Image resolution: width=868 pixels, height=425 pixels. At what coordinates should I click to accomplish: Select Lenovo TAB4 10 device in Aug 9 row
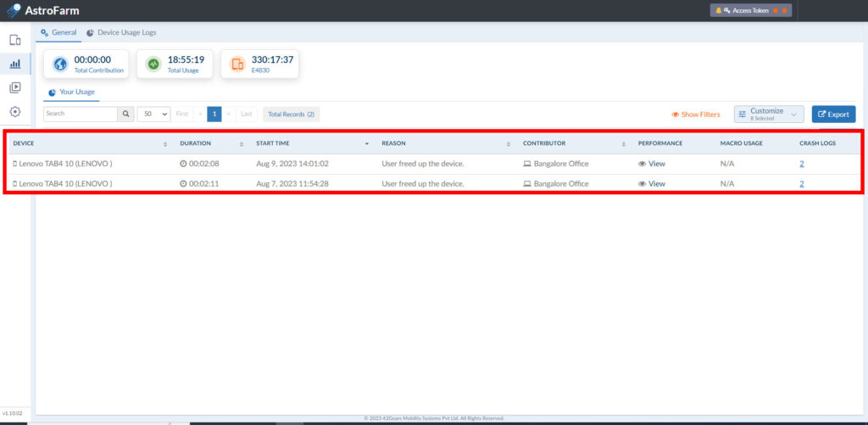tap(63, 164)
